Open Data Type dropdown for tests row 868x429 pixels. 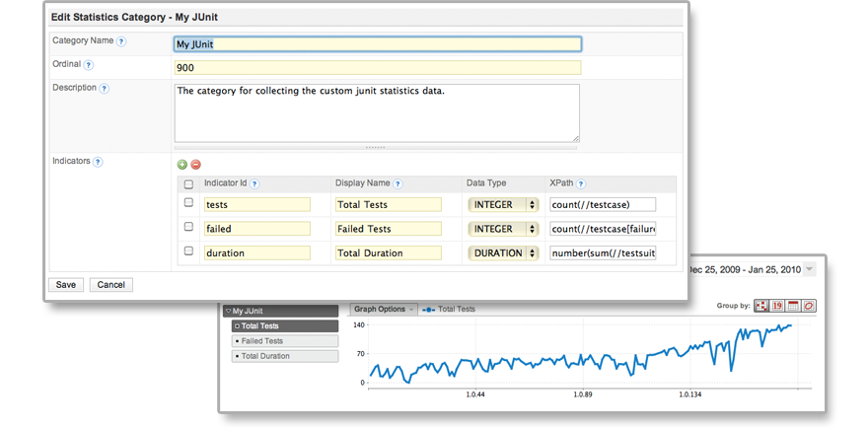[503, 205]
